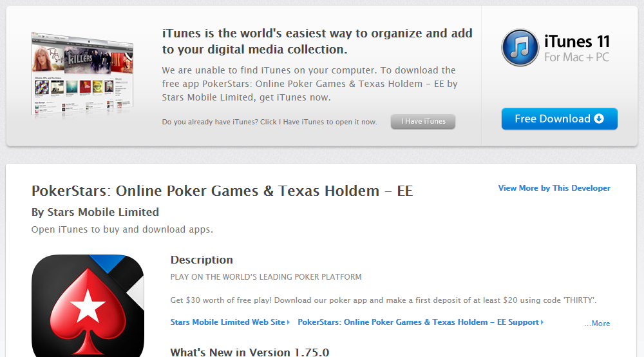Viewport: 644px width, 357px height.
Task: Click the arrow after Stars Mobile Limited Web Site
Action: (x=289, y=322)
